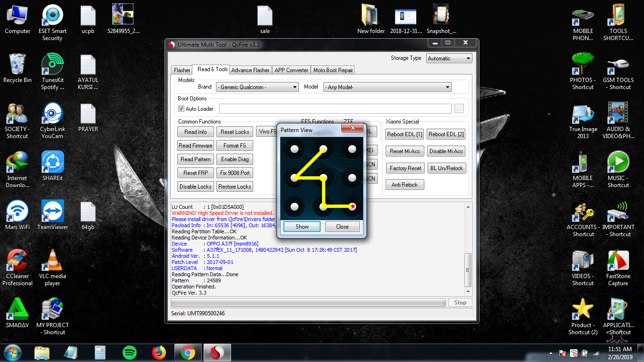This screenshot has width=644, height=362.
Task: Open FastStone Capture shortcut
Action: click(618, 268)
